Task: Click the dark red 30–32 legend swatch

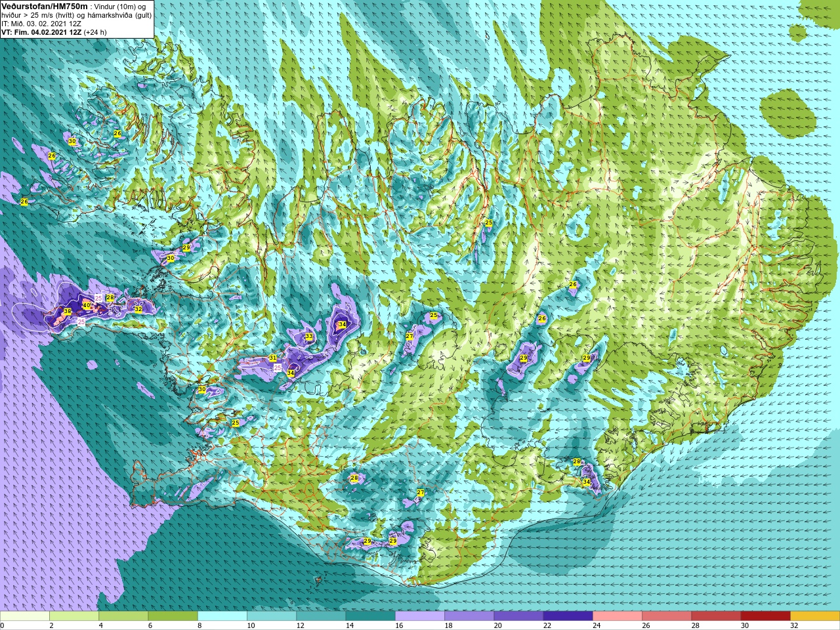Action: coord(766,616)
